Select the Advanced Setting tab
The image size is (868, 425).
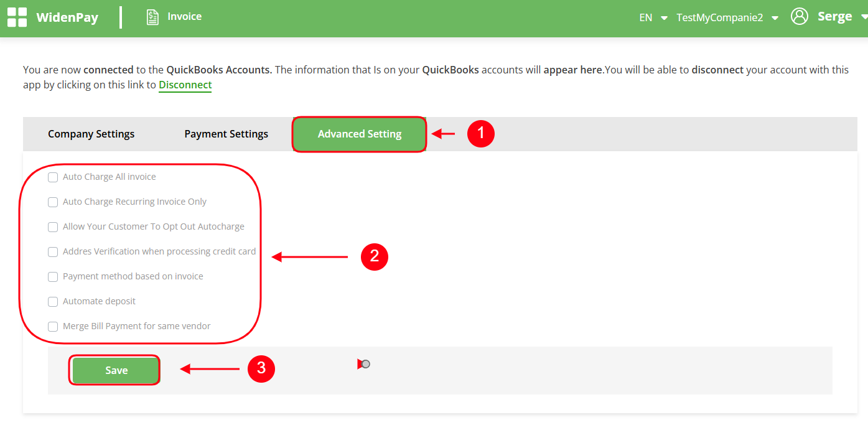(x=359, y=134)
